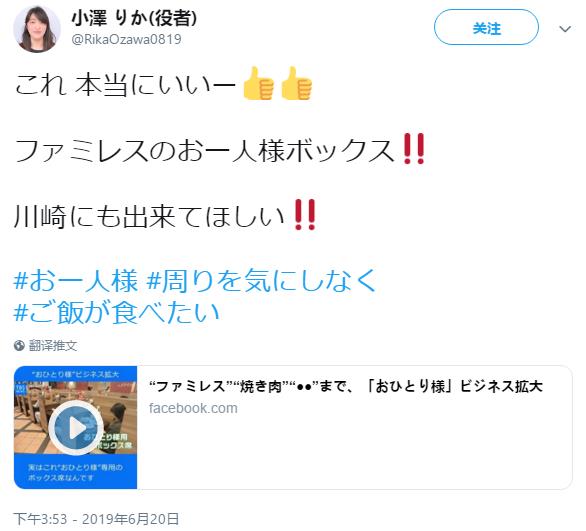Click the video preview thumbnail image
Image resolution: width=586 pixels, height=531 pixels.
point(75,427)
